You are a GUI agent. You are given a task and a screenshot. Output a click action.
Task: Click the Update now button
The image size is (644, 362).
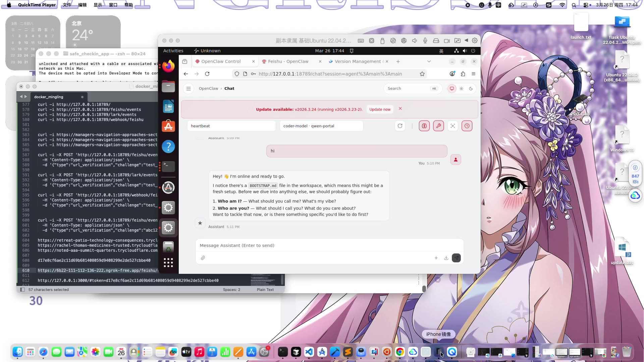point(380,109)
